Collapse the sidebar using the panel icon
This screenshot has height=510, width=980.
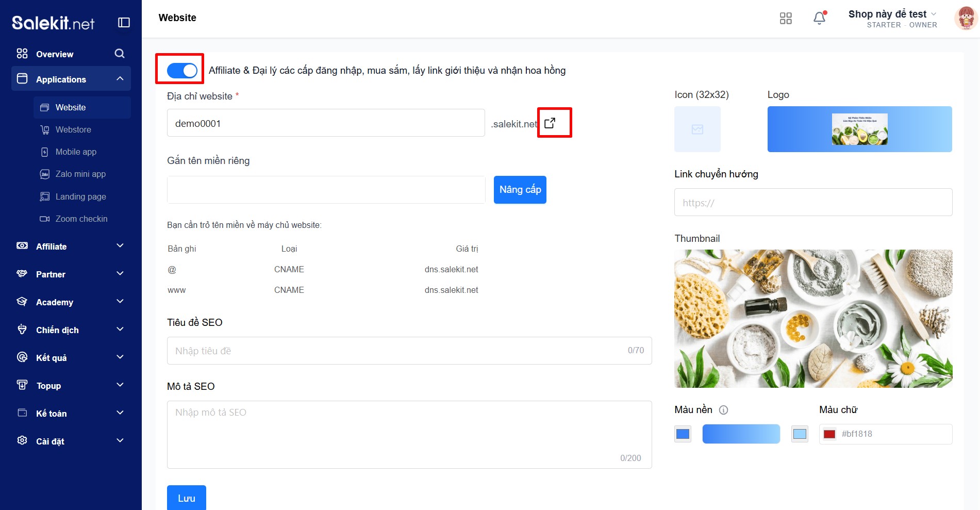tap(124, 22)
